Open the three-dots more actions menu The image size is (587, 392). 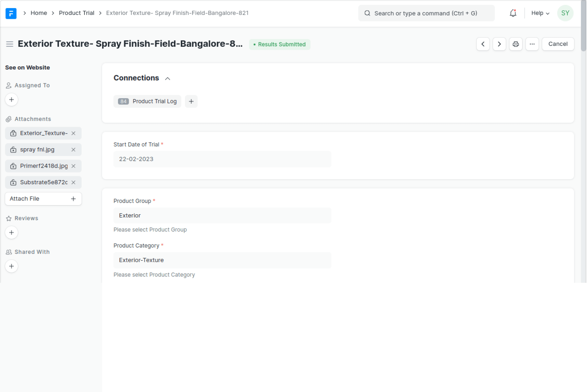(532, 44)
